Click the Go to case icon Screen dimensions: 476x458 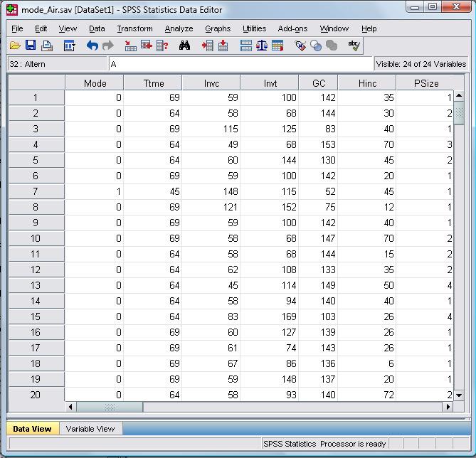[130, 46]
